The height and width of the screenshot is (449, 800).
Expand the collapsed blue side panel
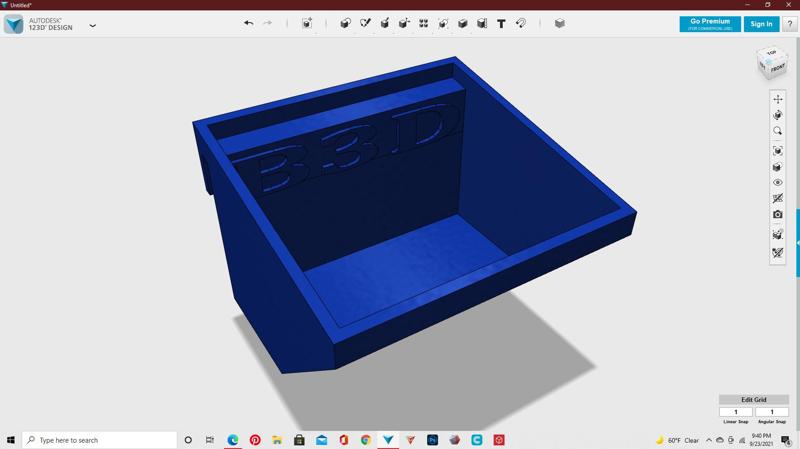[797, 243]
